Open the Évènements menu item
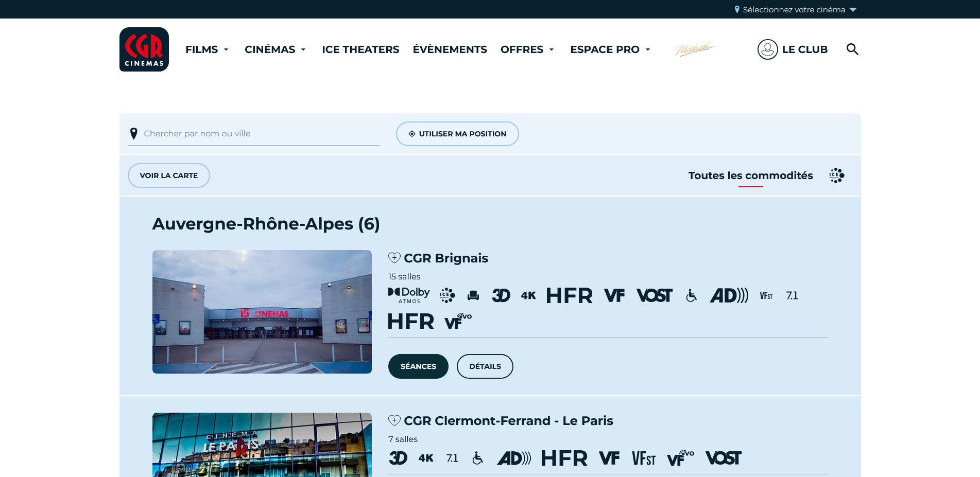This screenshot has width=980, height=477. tap(450, 49)
